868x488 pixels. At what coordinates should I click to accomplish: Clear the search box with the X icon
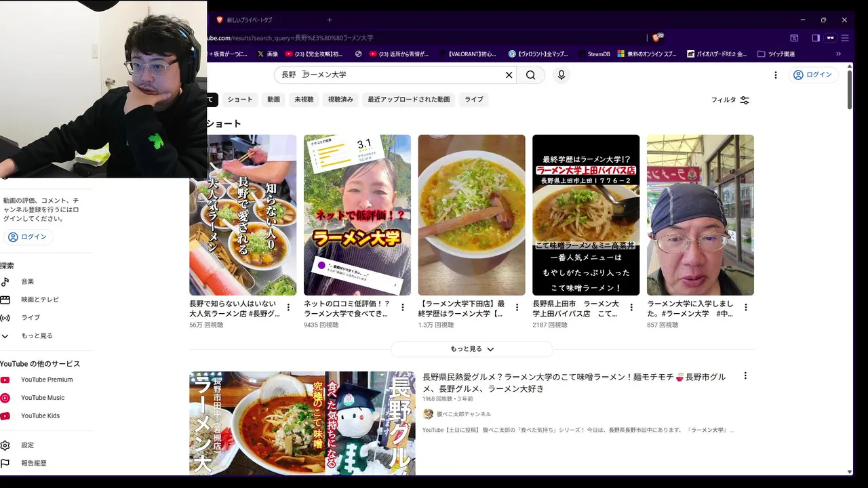pyautogui.click(x=509, y=75)
